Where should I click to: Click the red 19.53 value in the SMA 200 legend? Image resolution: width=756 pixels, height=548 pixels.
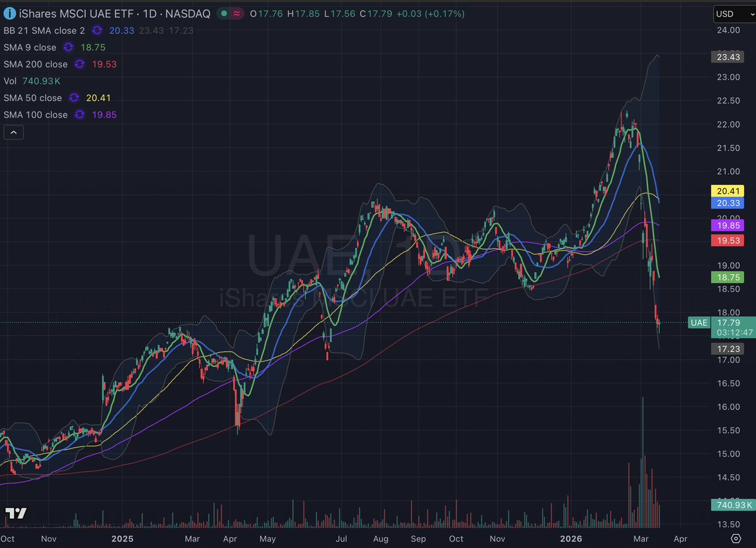104,64
